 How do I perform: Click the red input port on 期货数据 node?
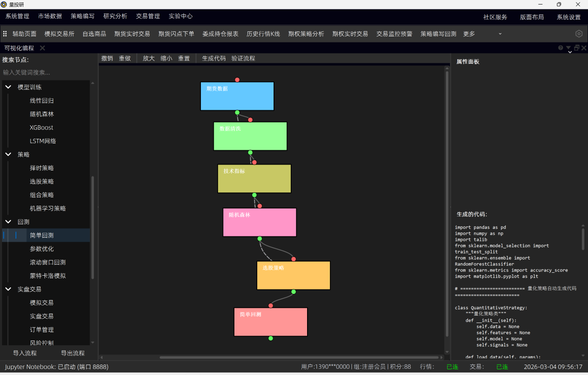(237, 80)
